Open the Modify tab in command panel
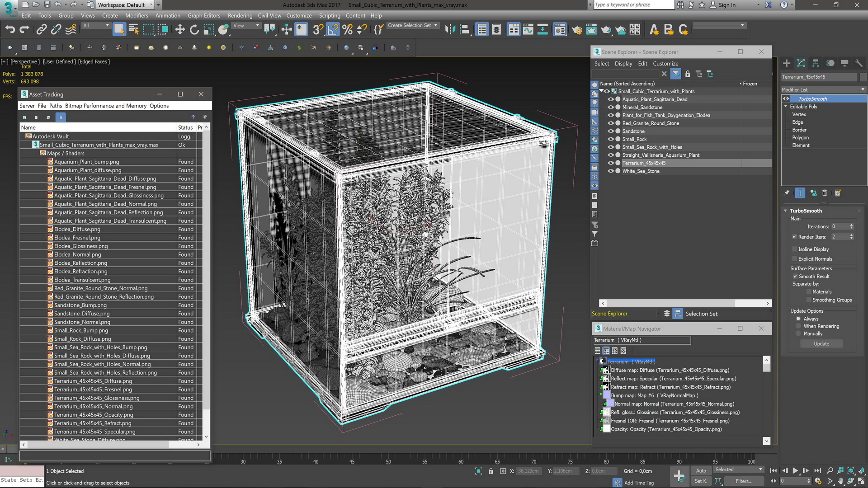The image size is (868, 488). (x=801, y=63)
